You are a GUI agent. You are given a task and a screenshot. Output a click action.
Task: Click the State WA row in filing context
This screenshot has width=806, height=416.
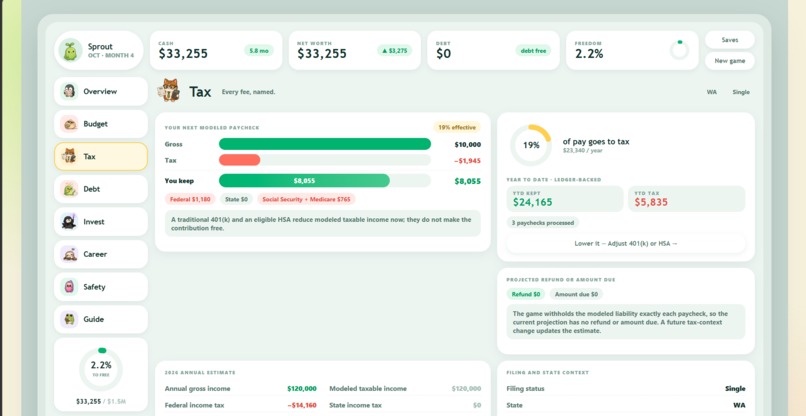pyautogui.click(x=626, y=405)
